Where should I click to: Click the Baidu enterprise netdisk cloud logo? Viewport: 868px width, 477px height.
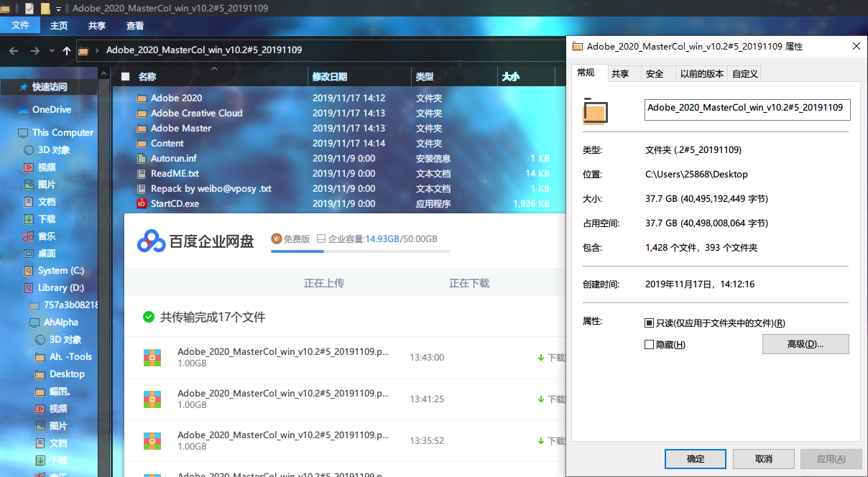pyautogui.click(x=150, y=241)
